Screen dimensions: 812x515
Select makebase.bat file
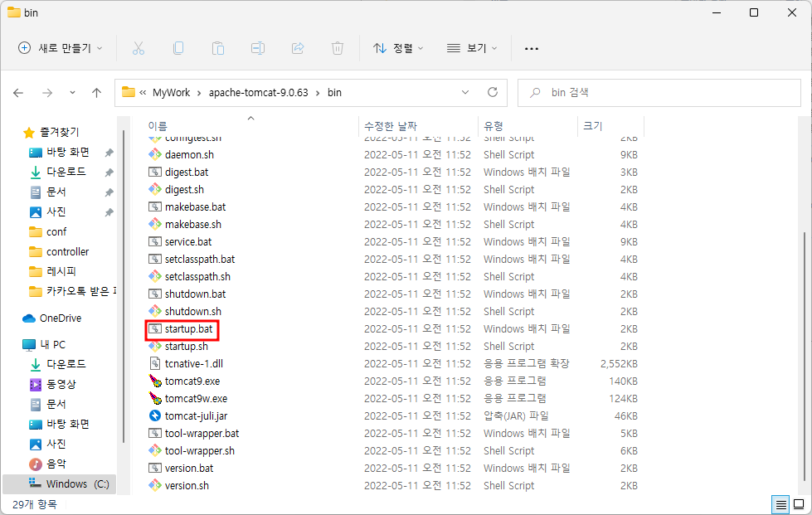(x=195, y=207)
